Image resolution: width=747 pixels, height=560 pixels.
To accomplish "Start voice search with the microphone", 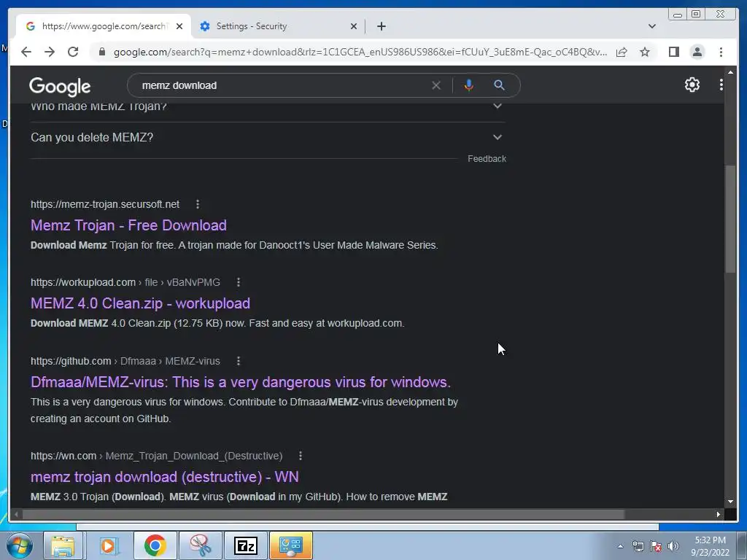I will coord(469,85).
